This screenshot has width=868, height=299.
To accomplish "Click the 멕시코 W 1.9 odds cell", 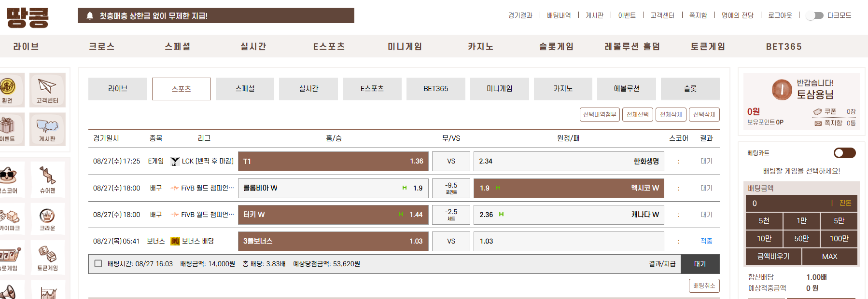I will pyautogui.click(x=569, y=188).
